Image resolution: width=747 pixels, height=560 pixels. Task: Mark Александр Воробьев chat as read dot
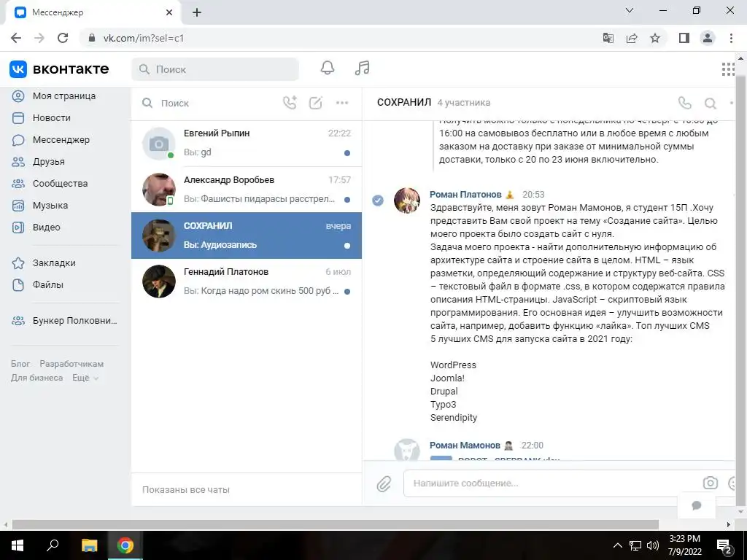(x=347, y=200)
